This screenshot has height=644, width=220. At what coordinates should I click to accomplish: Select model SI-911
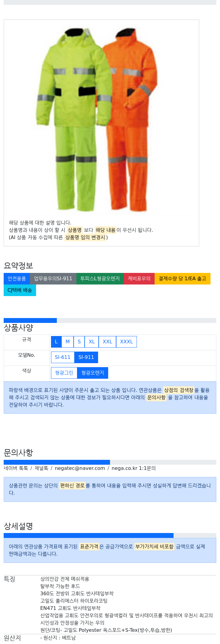[x=86, y=357]
